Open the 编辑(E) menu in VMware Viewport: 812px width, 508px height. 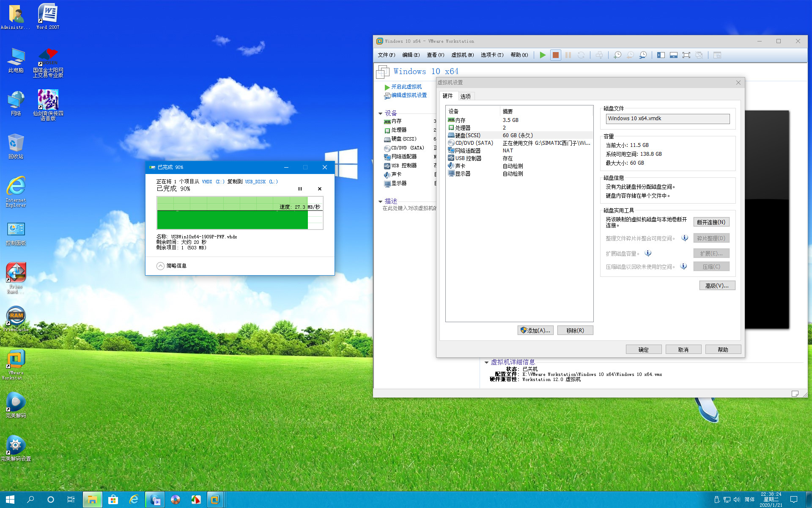pos(411,55)
